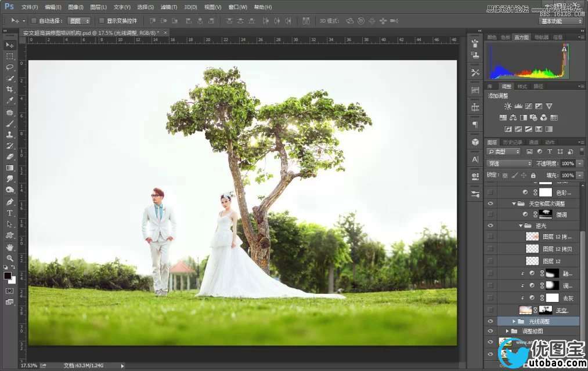Select the Clone Stamp tool
588x371 pixels.
pyautogui.click(x=10, y=134)
